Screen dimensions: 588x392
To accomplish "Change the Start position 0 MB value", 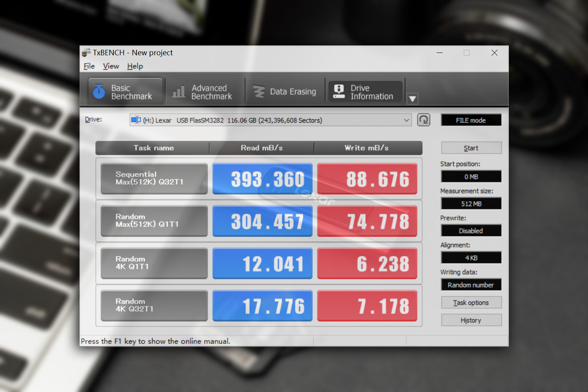I will [471, 176].
